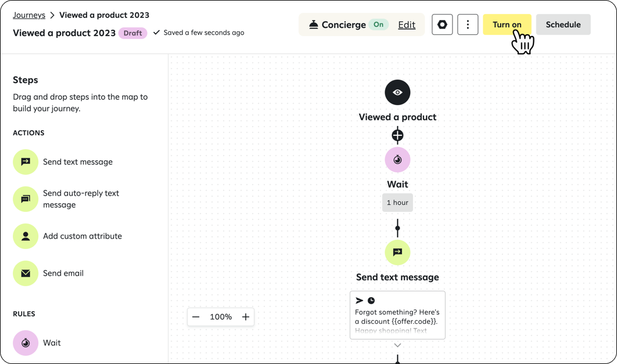Select the Wait step node on the map
This screenshot has width=617, height=364.
tap(397, 160)
